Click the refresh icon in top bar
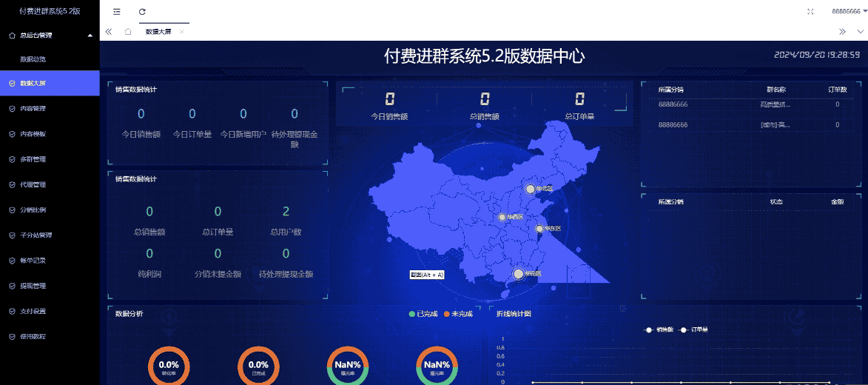Image resolution: width=868 pixels, height=385 pixels. click(142, 12)
